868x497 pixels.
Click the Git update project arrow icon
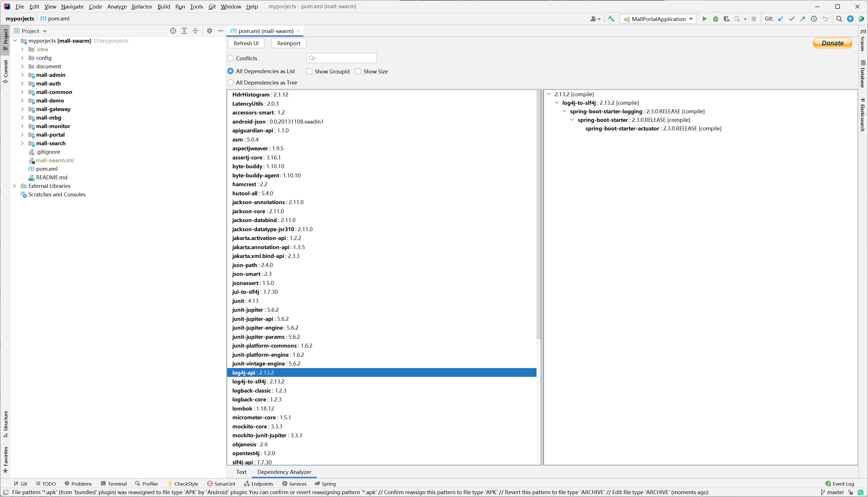(781, 19)
